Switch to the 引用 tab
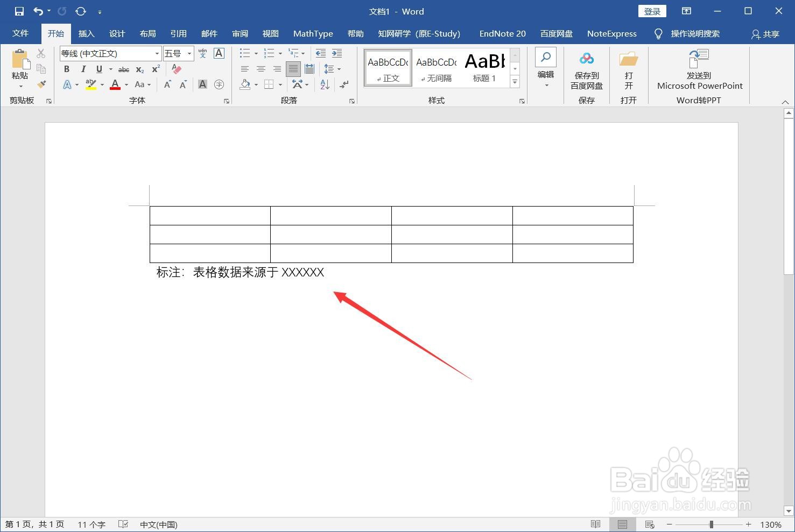795x532 pixels. pos(178,33)
